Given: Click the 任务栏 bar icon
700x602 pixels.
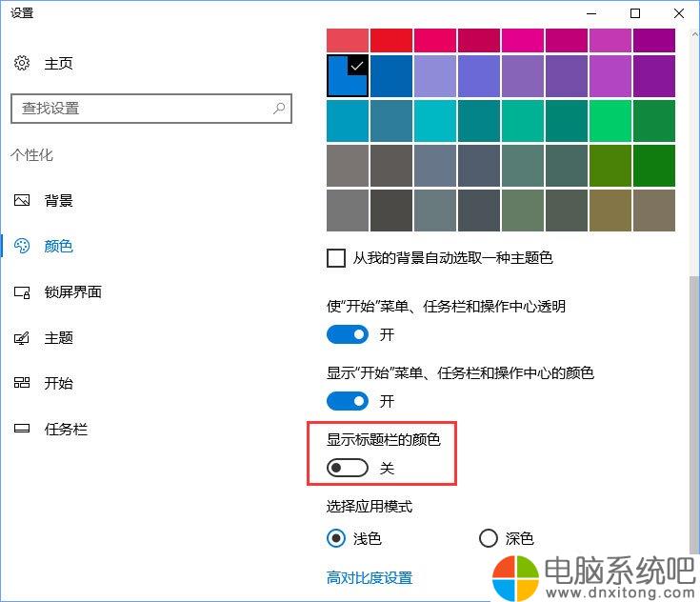Looking at the screenshot, I should [21, 429].
